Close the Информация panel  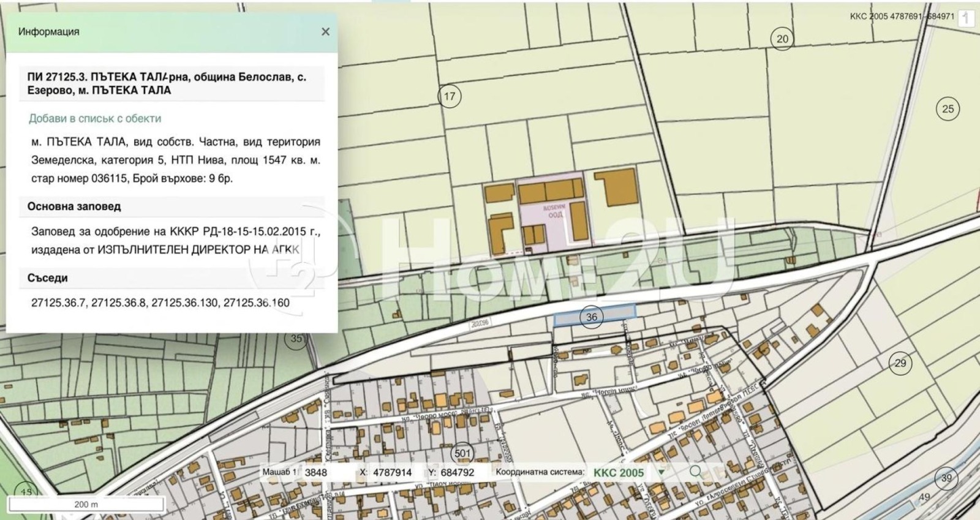point(325,31)
